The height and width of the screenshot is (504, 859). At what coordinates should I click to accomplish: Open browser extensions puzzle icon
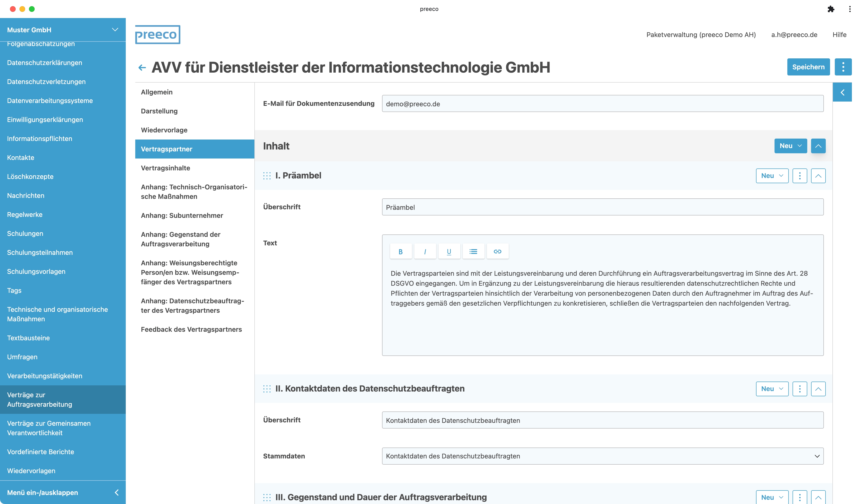click(831, 9)
